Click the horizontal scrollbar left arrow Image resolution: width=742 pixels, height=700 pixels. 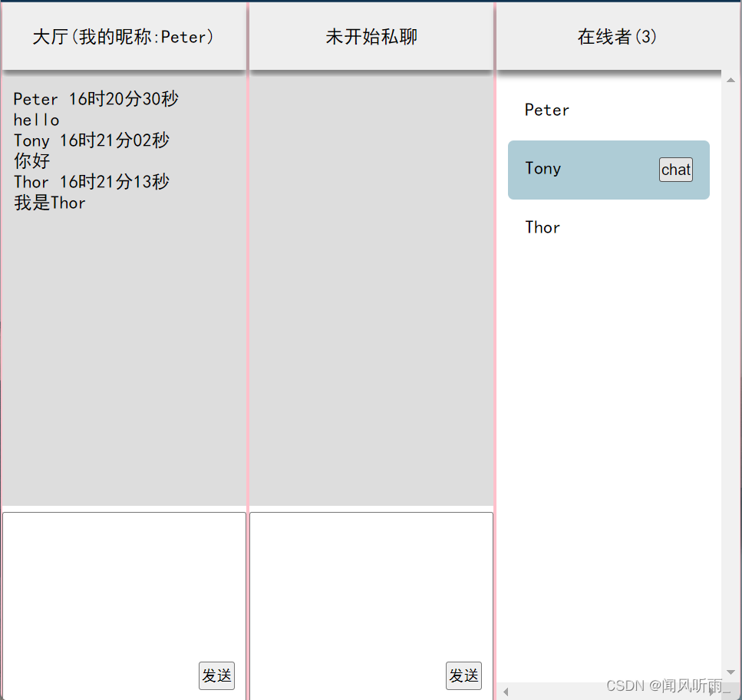pyautogui.click(x=506, y=692)
